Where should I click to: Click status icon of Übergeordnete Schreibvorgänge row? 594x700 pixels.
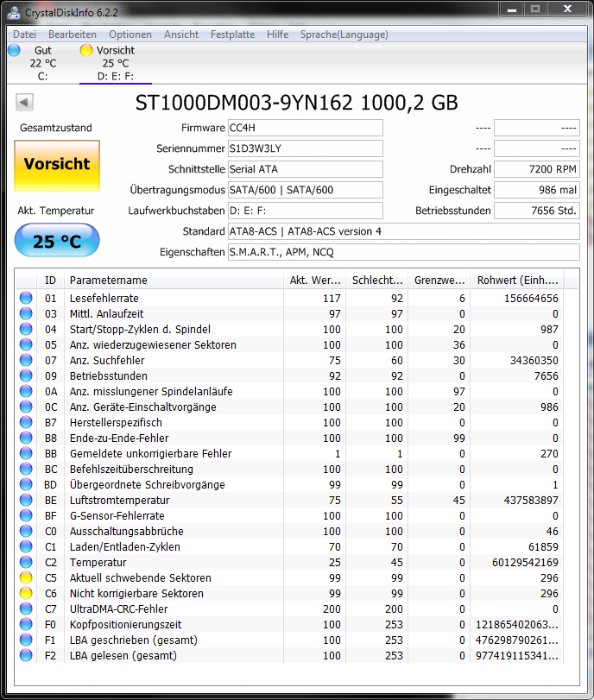26,484
